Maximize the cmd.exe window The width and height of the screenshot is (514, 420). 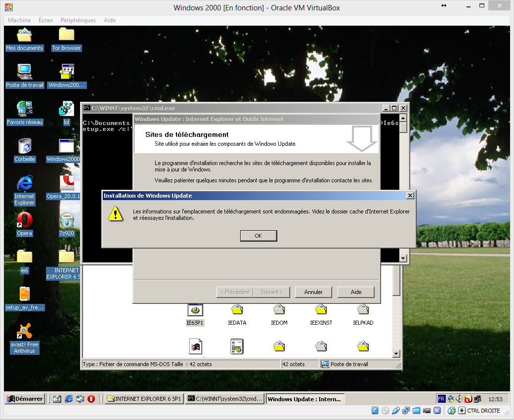(394, 108)
